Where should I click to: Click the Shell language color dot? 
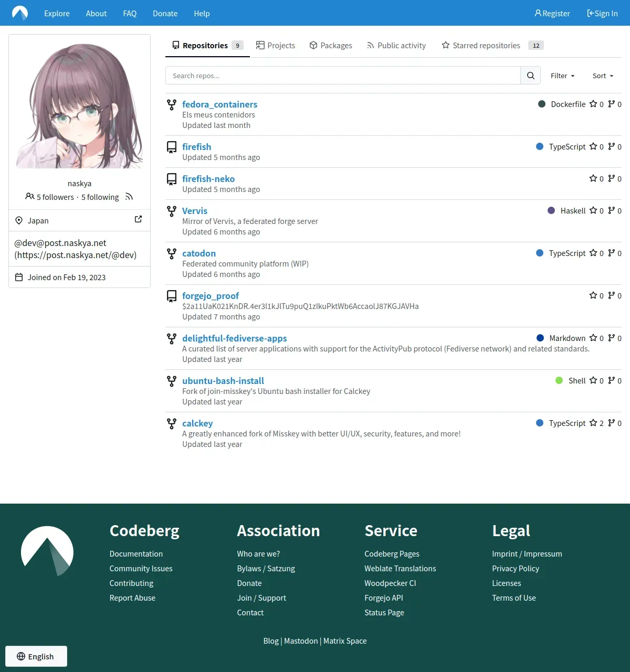pos(559,380)
